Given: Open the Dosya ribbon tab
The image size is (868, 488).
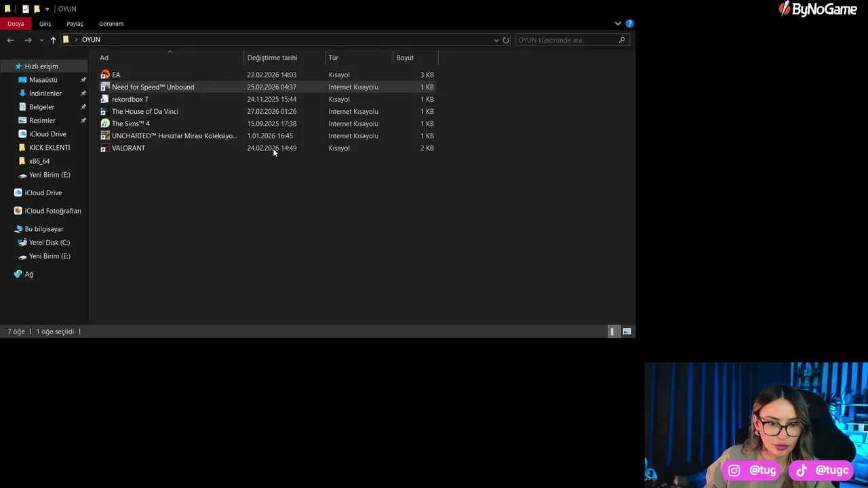Looking at the screenshot, I should click(16, 24).
